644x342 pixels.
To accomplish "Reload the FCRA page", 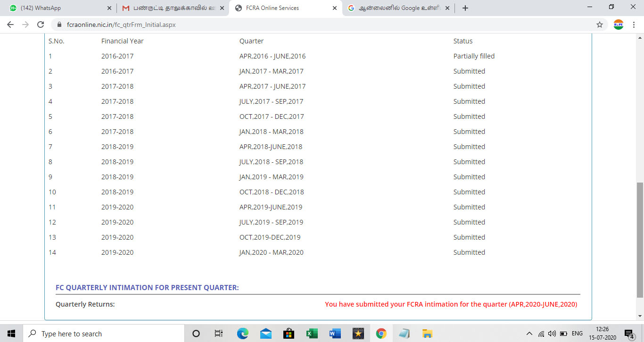I will [41, 25].
